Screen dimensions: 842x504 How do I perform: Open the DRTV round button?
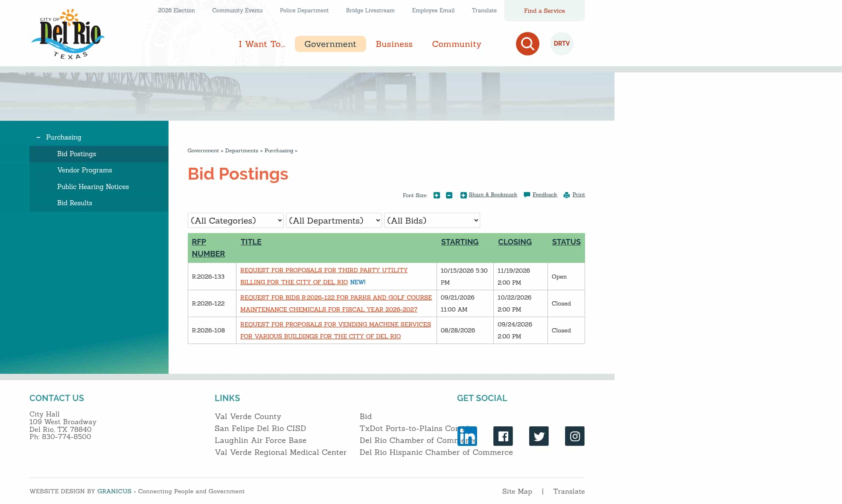pos(562,44)
